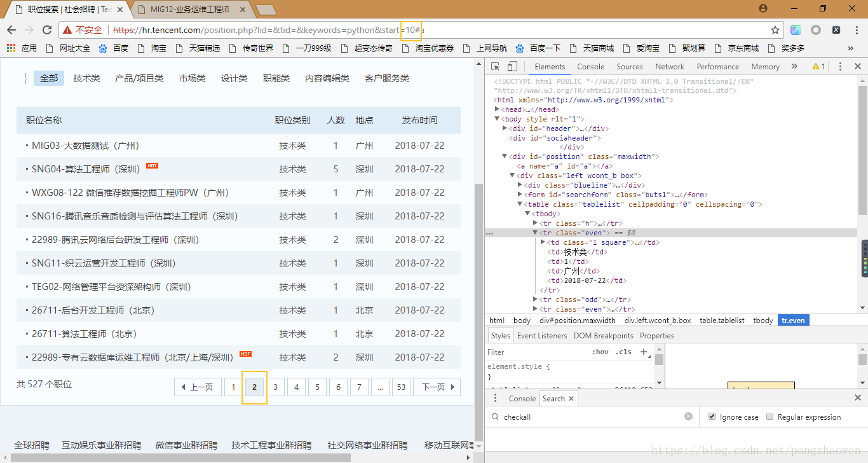Open the apps grid bookmark icon

11,48
